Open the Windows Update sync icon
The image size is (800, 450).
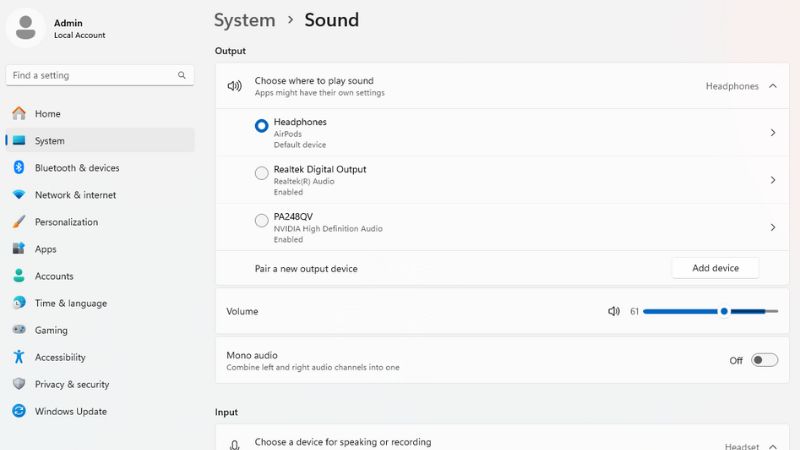(x=19, y=411)
